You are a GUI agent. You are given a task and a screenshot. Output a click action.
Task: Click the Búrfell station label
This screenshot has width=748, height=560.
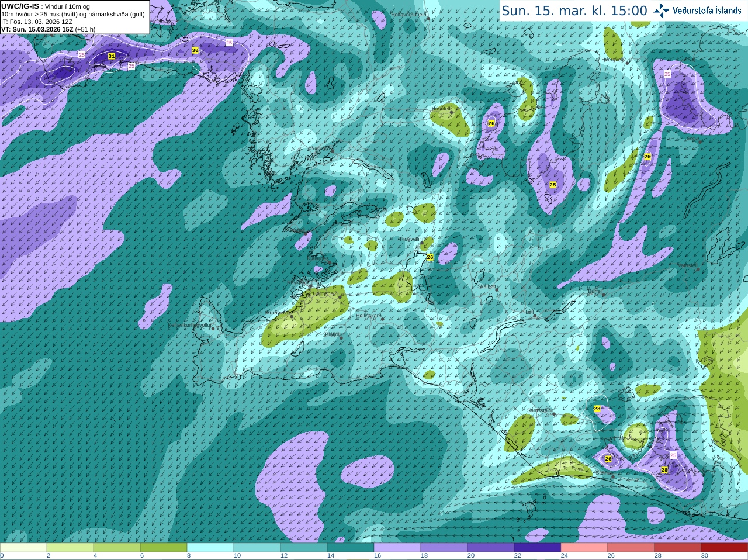click(595, 291)
